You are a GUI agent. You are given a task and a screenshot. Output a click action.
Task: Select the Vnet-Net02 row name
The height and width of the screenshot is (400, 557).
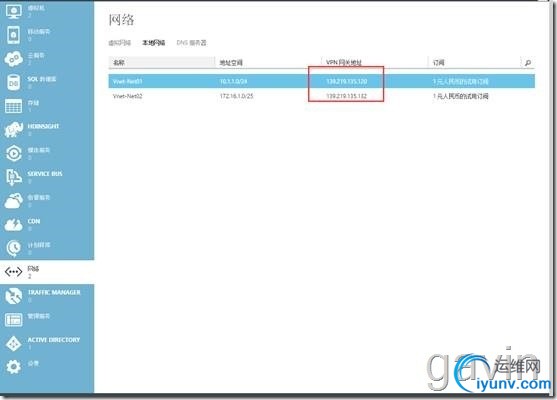[128, 96]
